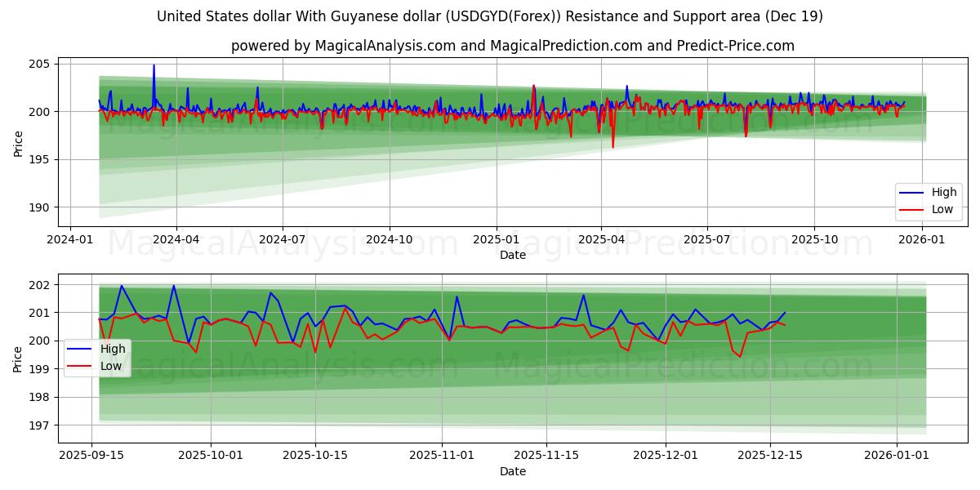Click the 197 value on bottom Price axis

(40, 426)
